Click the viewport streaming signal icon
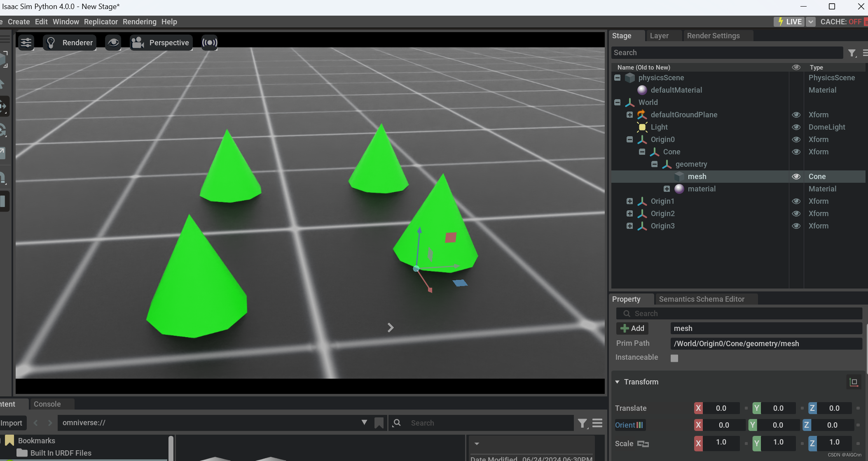This screenshot has width=868, height=461. click(x=209, y=42)
